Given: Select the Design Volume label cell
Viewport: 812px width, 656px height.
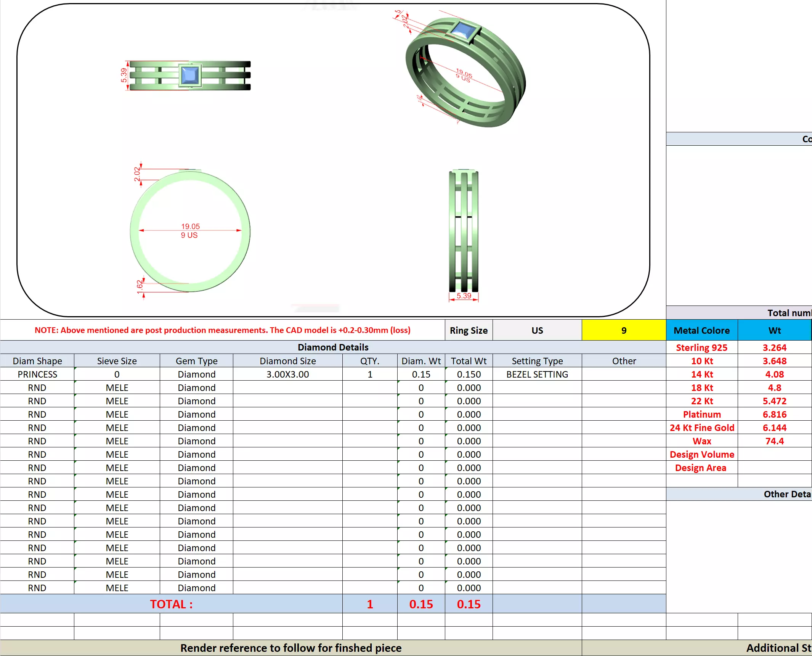Looking at the screenshot, I should [x=701, y=454].
